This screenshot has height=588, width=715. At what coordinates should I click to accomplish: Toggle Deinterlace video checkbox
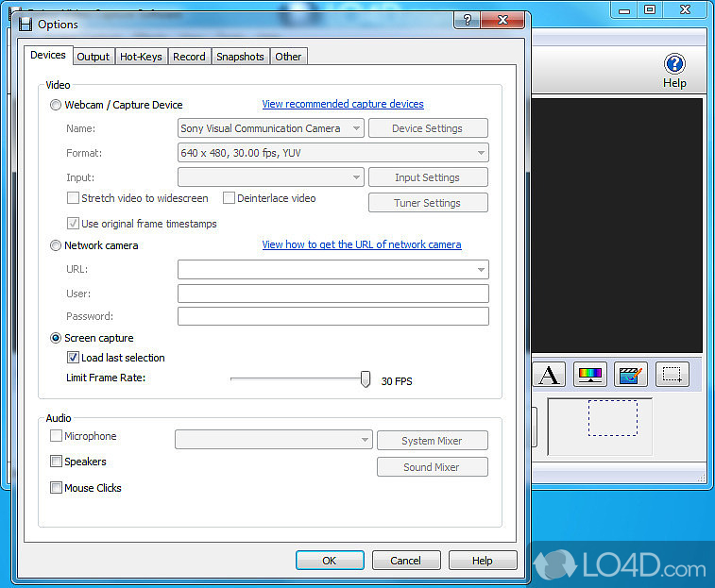pyautogui.click(x=229, y=198)
